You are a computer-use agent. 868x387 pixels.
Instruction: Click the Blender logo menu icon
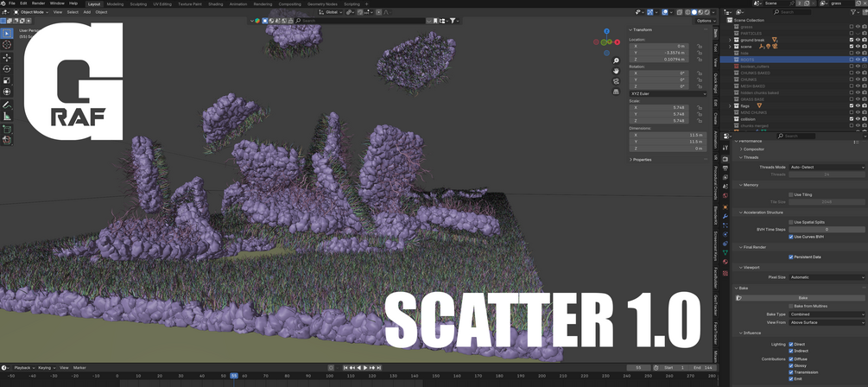(x=3, y=3)
